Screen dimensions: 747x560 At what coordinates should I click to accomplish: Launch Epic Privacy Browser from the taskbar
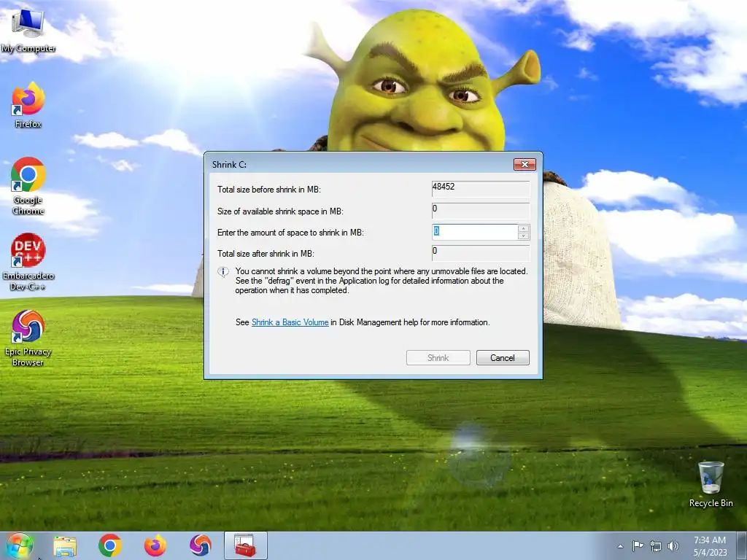[x=201, y=545]
